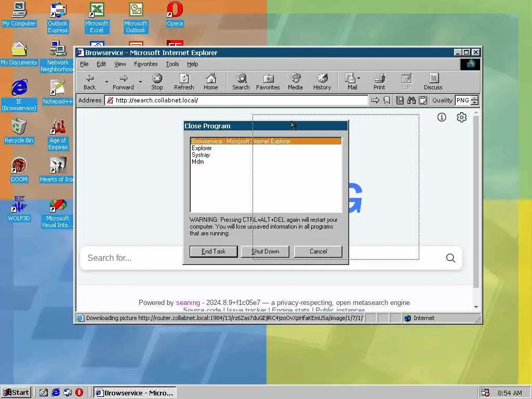The height and width of the screenshot is (399, 532).
Task: Click the system tray scheduler icon
Action: [485, 393]
